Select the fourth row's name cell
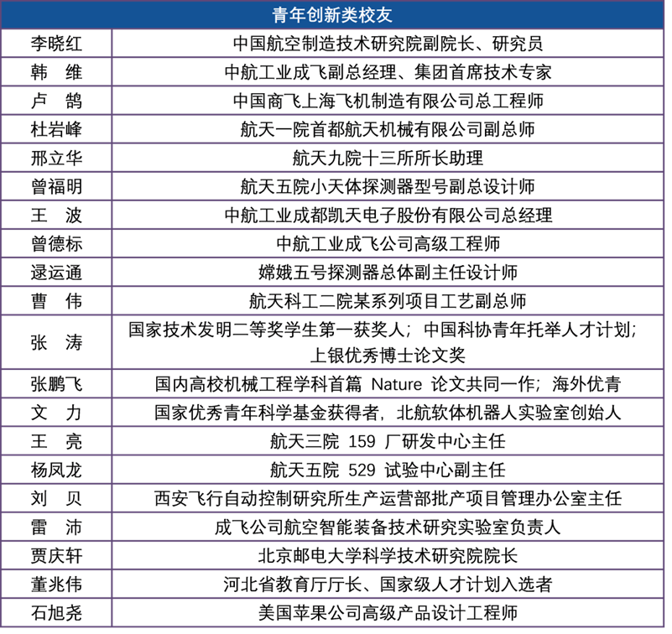 (56, 129)
